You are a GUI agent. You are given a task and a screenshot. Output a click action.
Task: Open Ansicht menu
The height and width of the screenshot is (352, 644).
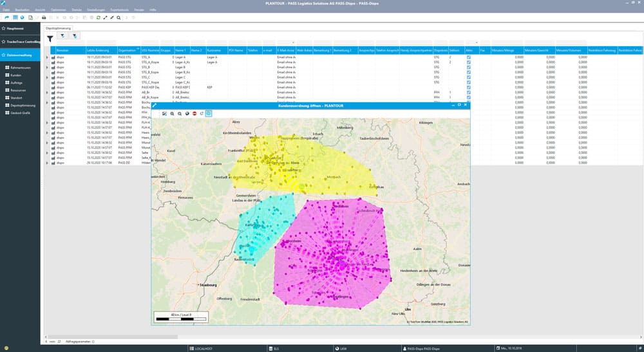pos(40,10)
